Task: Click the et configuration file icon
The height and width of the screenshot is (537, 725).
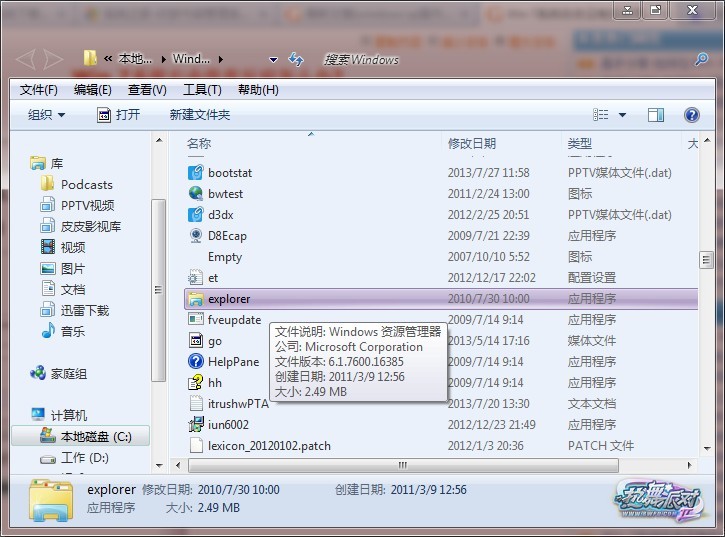Action: (x=196, y=278)
